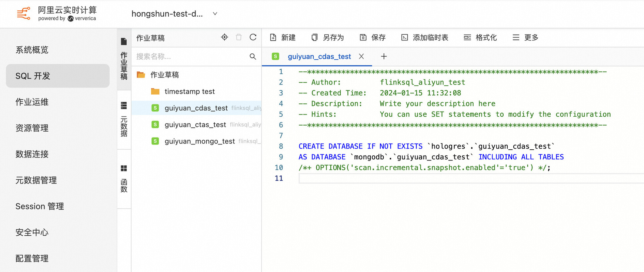Image resolution: width=644 pixels, height=272 pixels.
Task: Open guiyuan_ctas_test draft
Action: 196,125
